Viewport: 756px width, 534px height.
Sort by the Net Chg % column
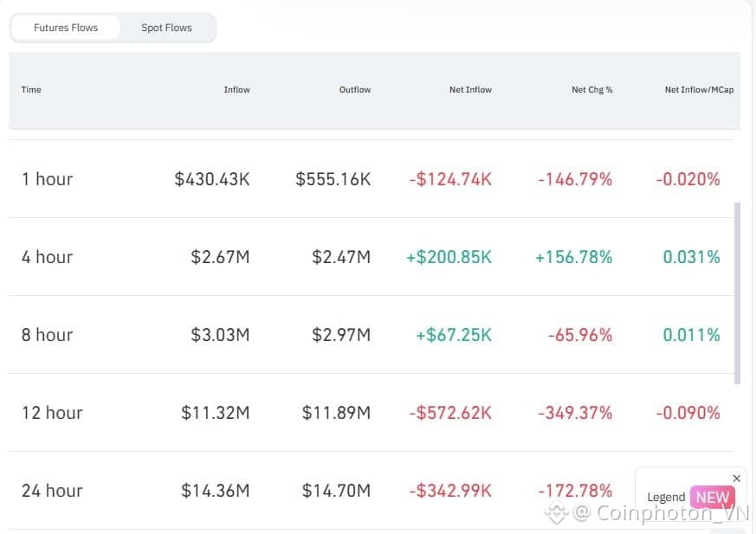(592, 89)
